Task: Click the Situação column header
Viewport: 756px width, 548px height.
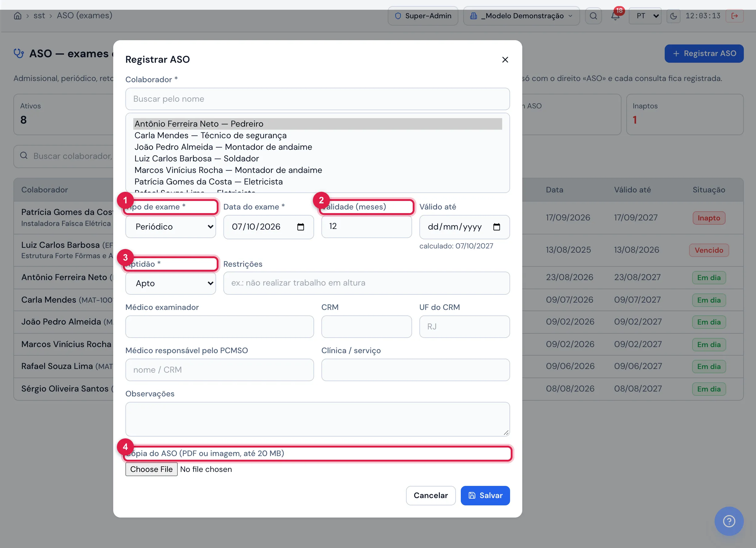Action: point(709,190)
